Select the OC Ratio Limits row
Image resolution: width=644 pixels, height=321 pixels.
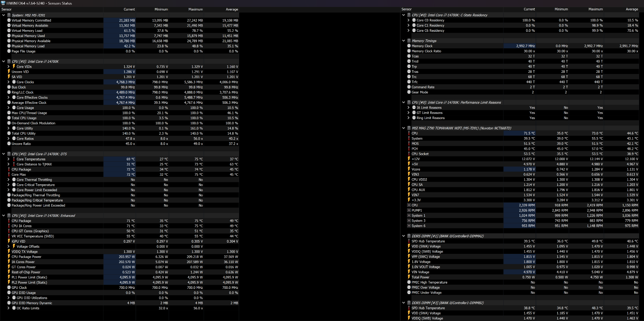[120, 308]
